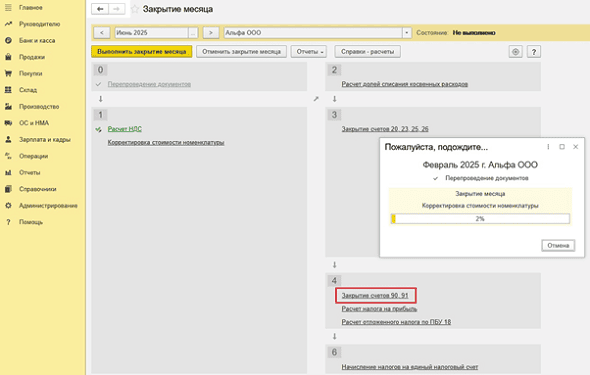The width and height of the screenshot is (590, 375).
Task: Open Корректировка стоимости номенклатуры link
Action: (166, 143)
